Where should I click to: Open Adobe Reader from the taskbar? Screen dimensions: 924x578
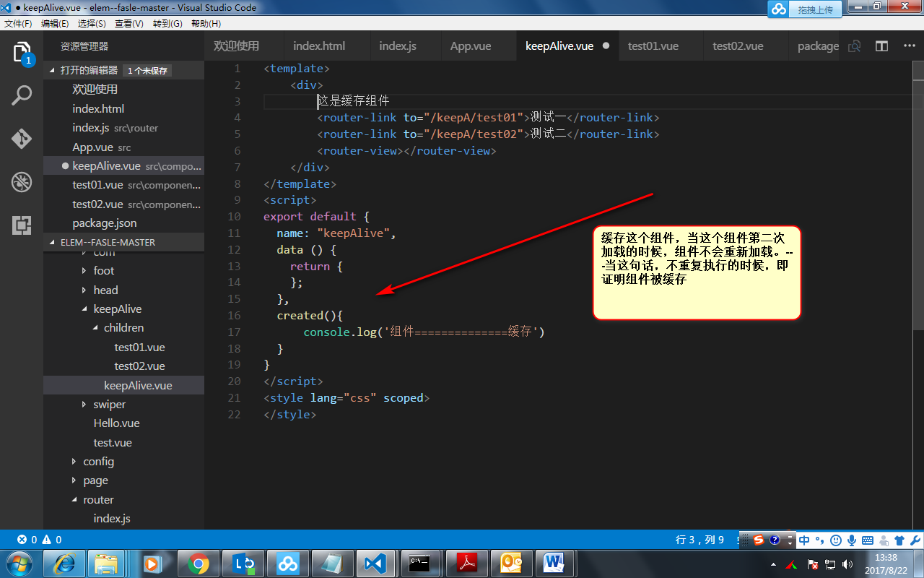tap(467, 563)
